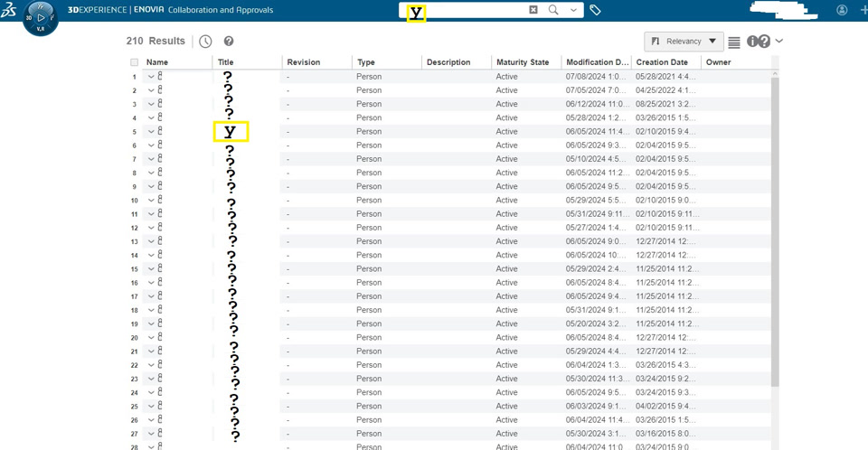Image resolution: width=868 pixels, height=450 pixels.
Task: Click the person icon in row 10
Action: 161,200
